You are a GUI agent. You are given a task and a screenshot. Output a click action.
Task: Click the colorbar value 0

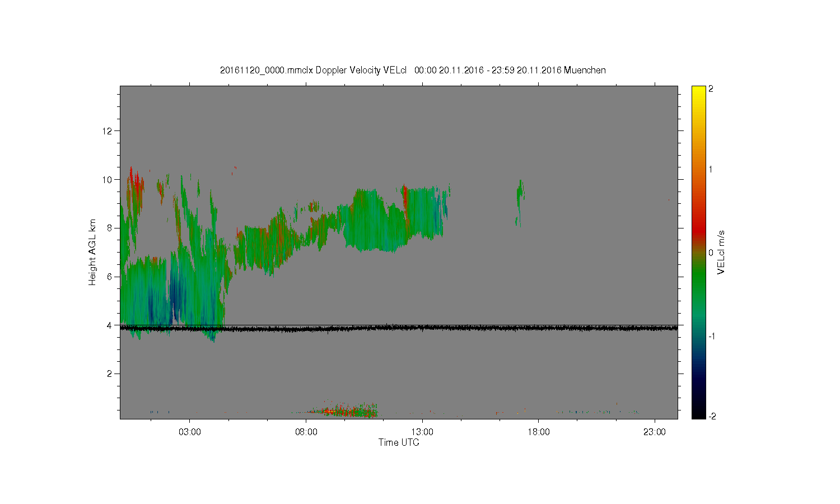pos(711,253)
